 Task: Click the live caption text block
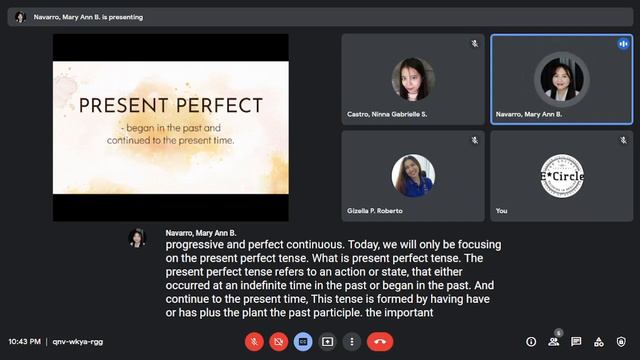[333, 278]
